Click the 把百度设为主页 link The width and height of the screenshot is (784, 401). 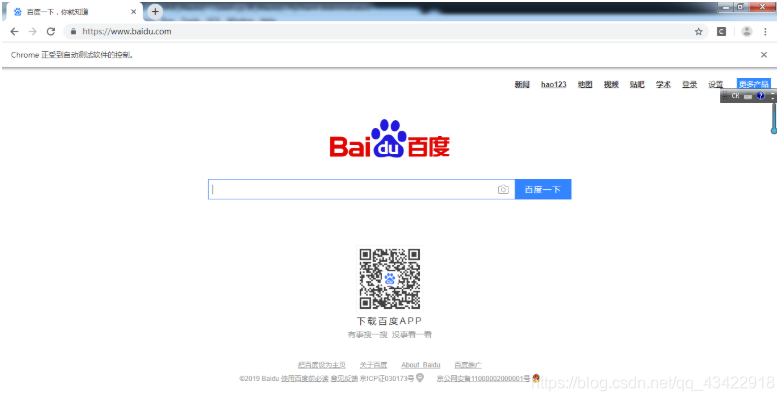coord(322,365)
